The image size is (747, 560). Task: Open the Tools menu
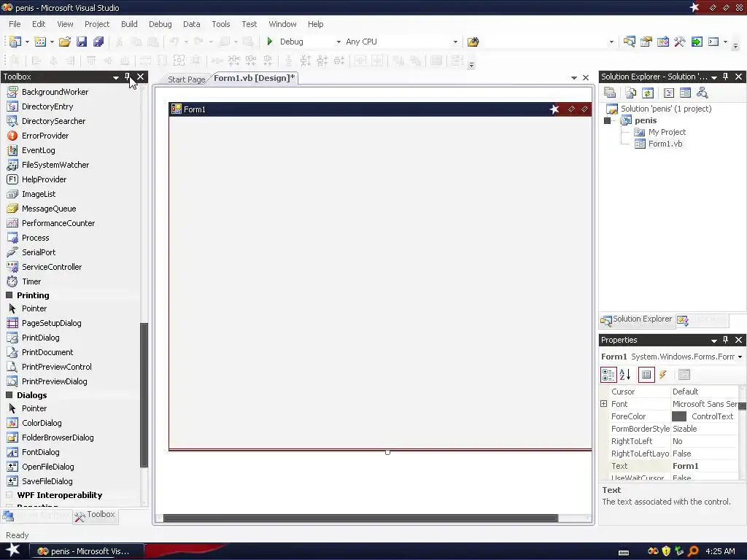click(220, 24)
